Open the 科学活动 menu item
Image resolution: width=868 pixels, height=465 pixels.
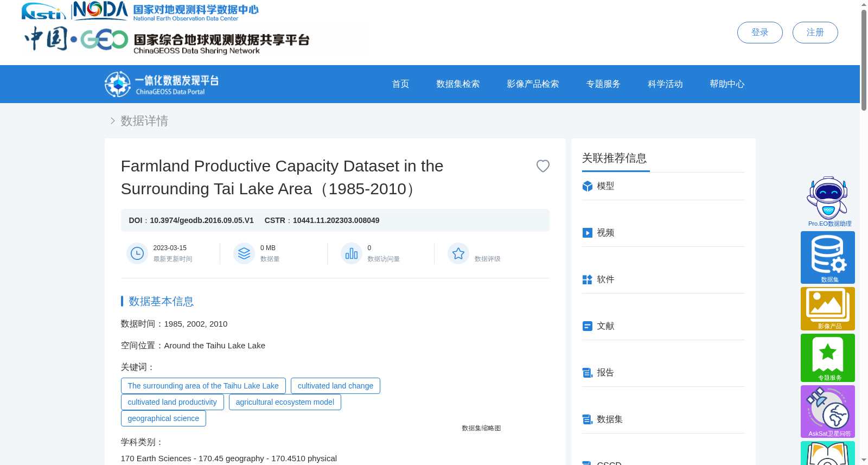(x=665, y=84)
